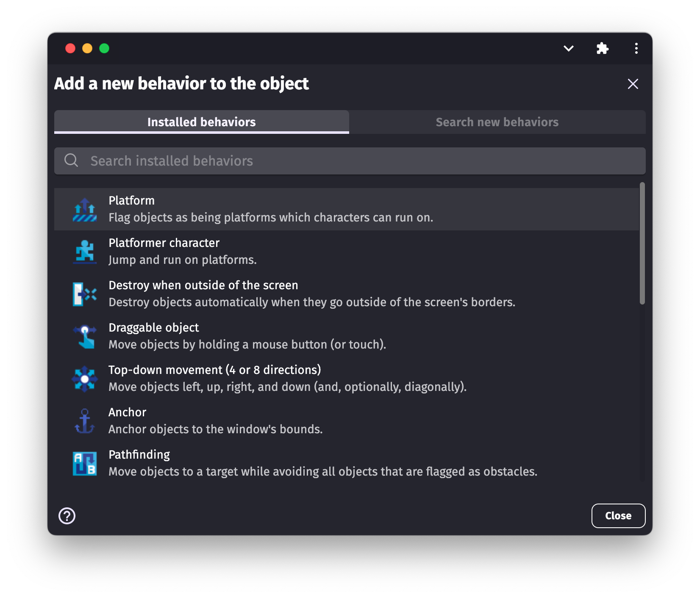Click the Anchor behavior icon

[85, 421]
